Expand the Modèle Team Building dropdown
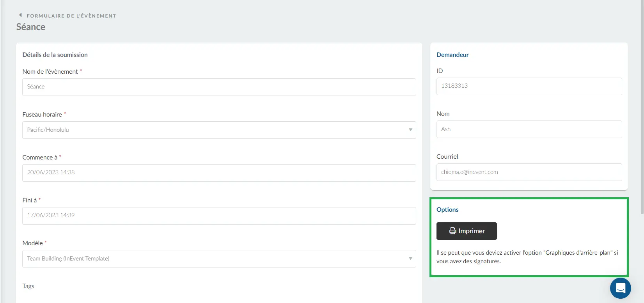The width and height of the screenshot is (644, 303). (x=219, y=259)
